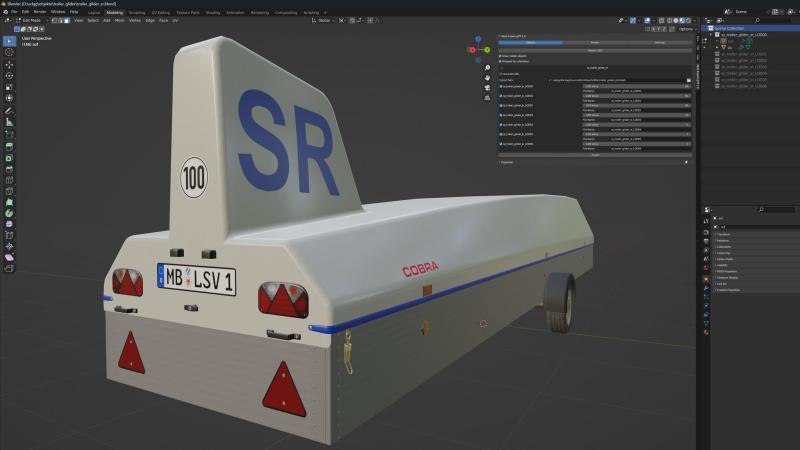800x450 pixels.
Task: Switch to face select mode
Action: pyautogui.click(x=67, y=20)
